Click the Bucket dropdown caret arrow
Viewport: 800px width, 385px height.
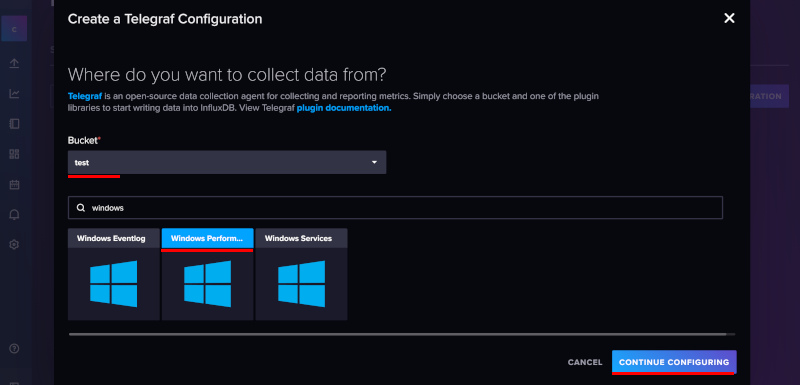(374, 162)
